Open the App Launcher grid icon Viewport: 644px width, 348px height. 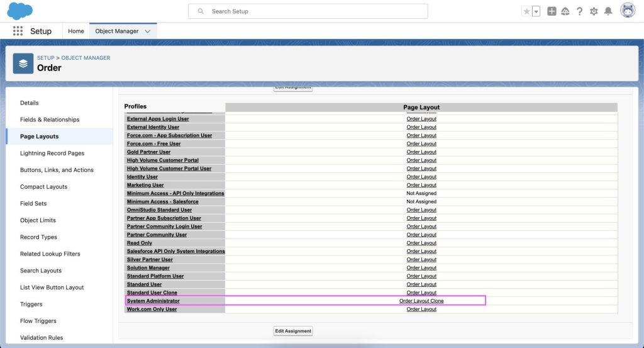pyautogui.click(x=18, y=31)
